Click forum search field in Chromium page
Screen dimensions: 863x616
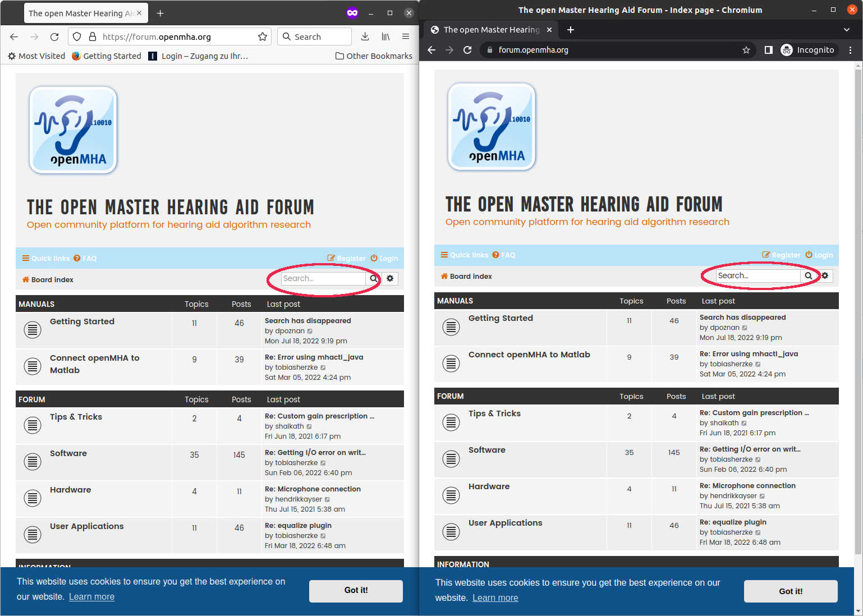click(758, 275)
